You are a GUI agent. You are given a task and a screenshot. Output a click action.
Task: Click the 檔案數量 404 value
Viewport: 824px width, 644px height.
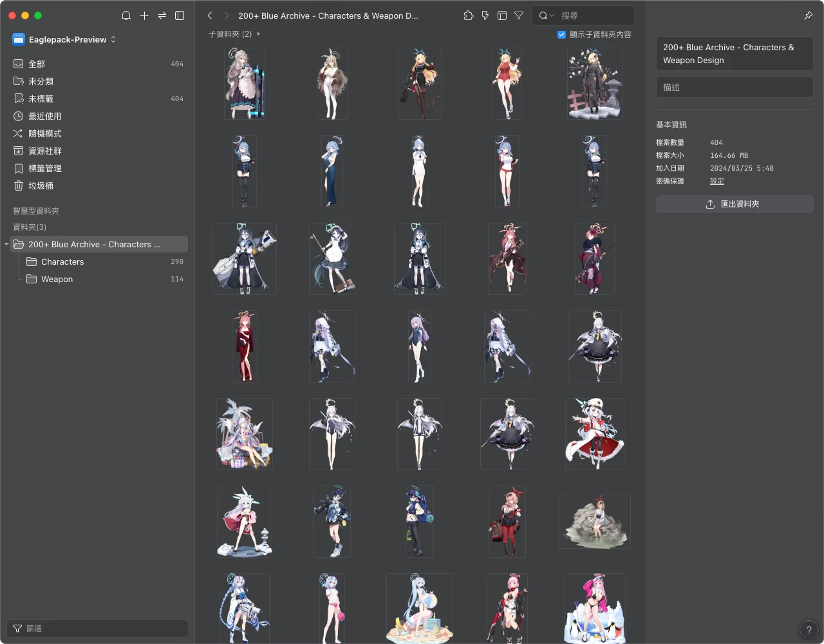pyautogui.click(x=716, y=142)
